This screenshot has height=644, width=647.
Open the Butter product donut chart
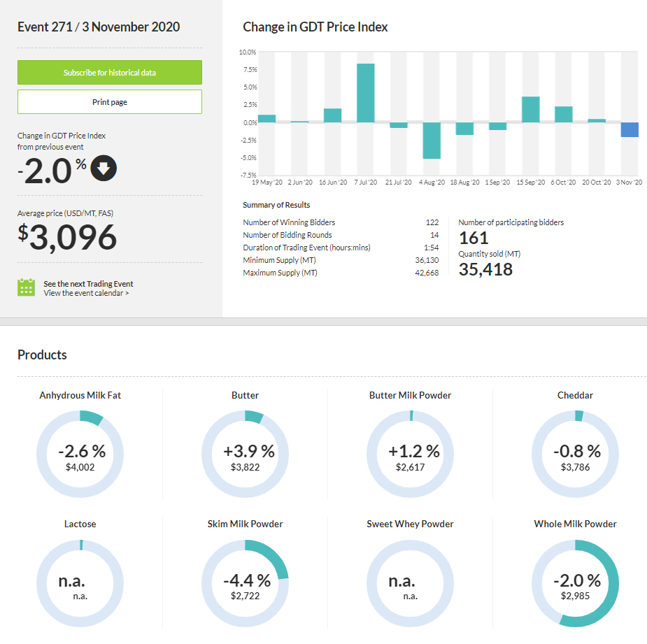(245, 454)
